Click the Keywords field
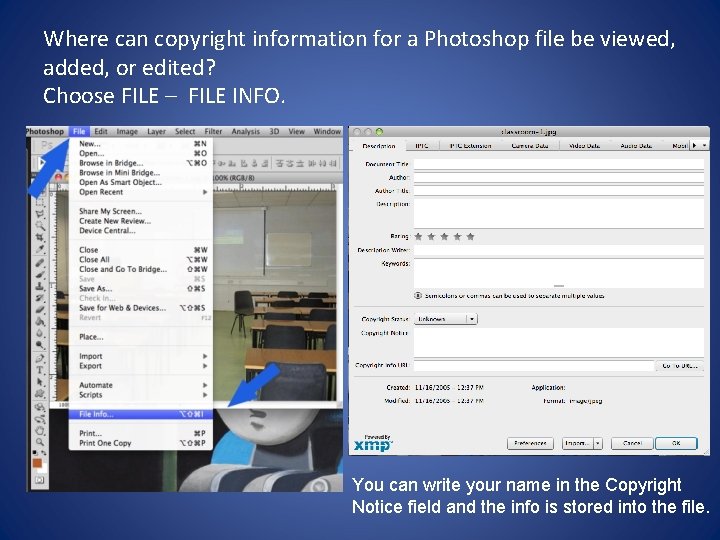 point(559,273)
